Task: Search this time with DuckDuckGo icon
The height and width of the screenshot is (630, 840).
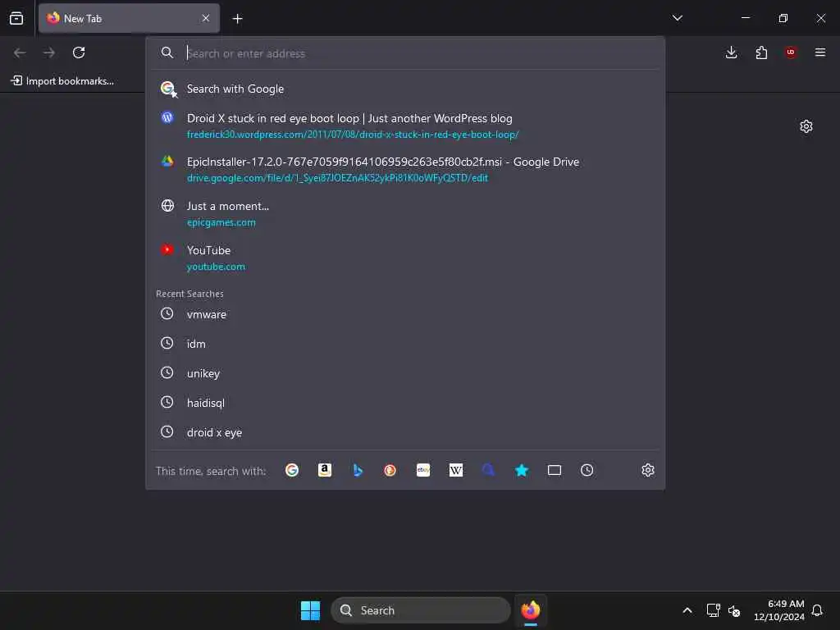Action: click(x=390, y=470)
